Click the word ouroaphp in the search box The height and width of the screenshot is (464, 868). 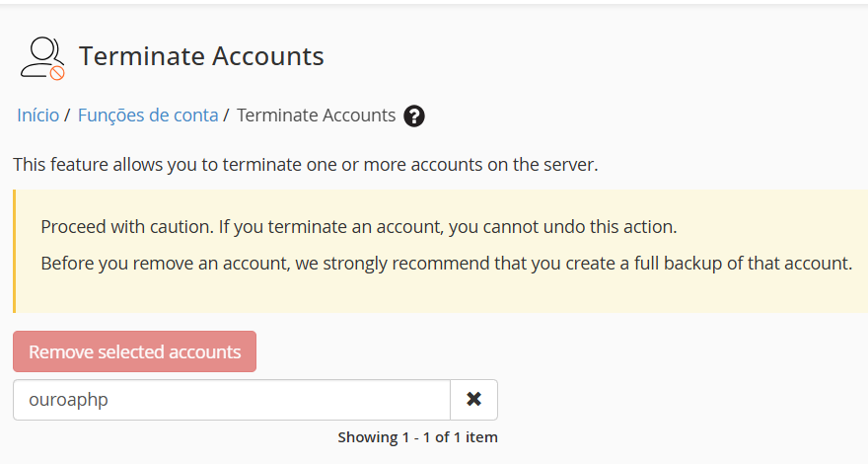coord(66,400)
